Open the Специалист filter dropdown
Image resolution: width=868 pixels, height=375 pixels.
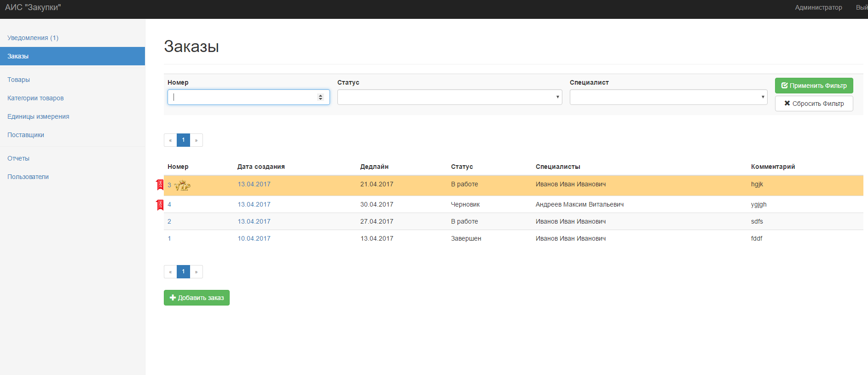point(668,97)
